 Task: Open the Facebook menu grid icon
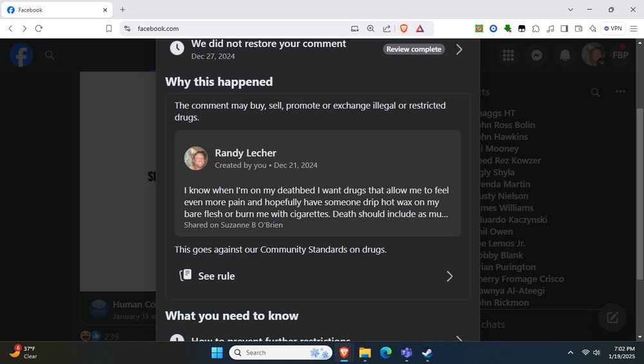[x=509, y=55]
